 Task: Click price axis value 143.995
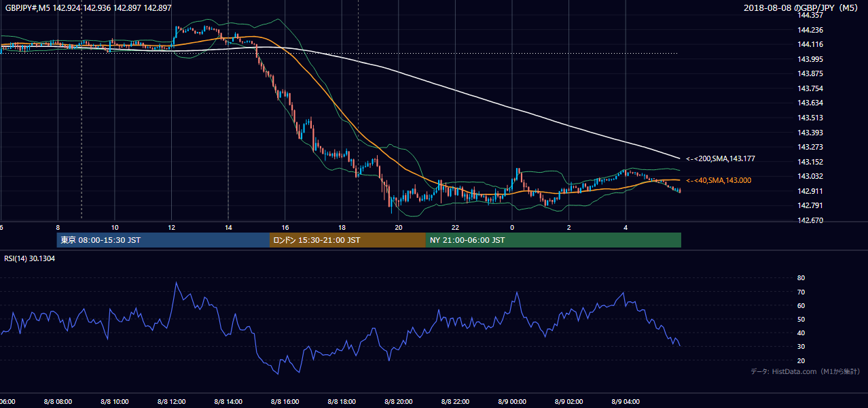pos(810,59)
